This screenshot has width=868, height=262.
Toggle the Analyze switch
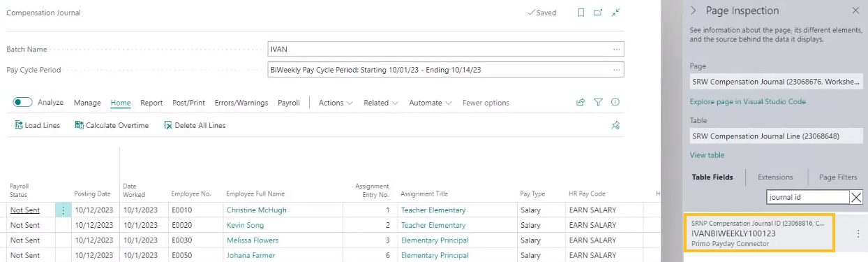(x=23, y=103)
